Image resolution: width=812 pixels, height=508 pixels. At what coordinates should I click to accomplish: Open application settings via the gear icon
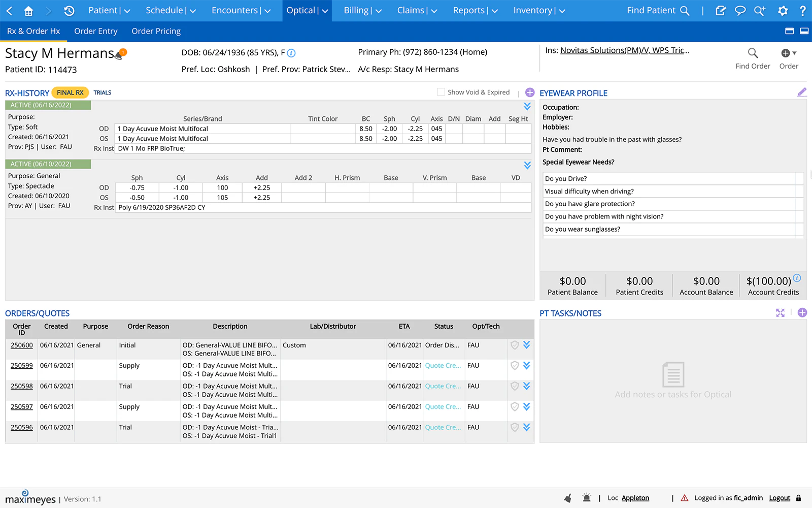(x=783, y=10)
